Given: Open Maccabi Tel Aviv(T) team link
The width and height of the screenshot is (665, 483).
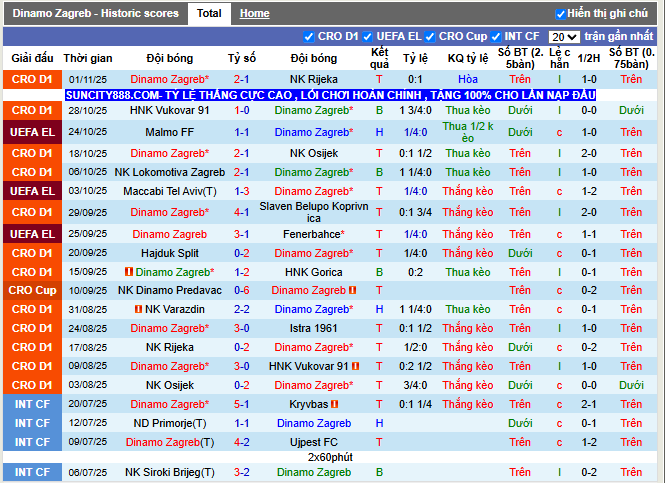Looking at the screenshot, I should point(170,191).
